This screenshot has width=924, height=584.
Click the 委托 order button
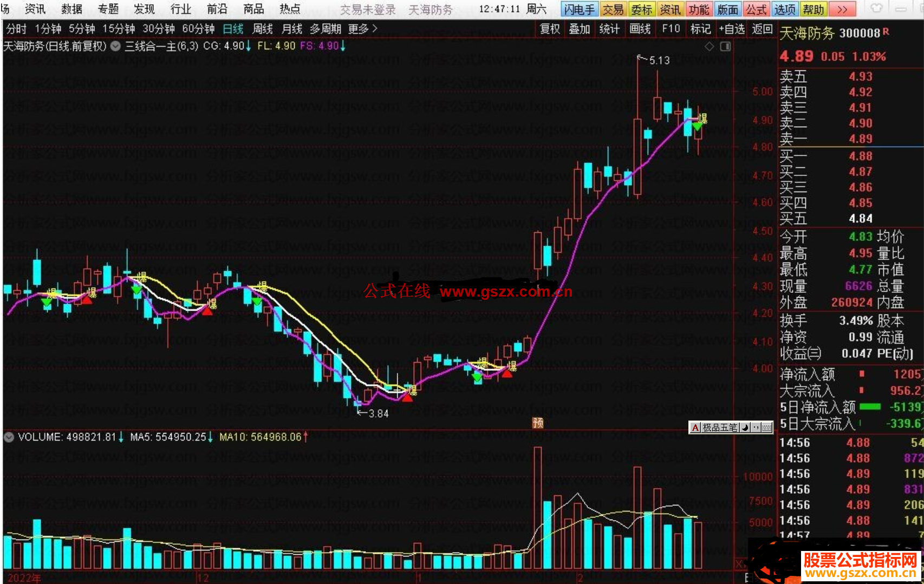tap(642, 10)
